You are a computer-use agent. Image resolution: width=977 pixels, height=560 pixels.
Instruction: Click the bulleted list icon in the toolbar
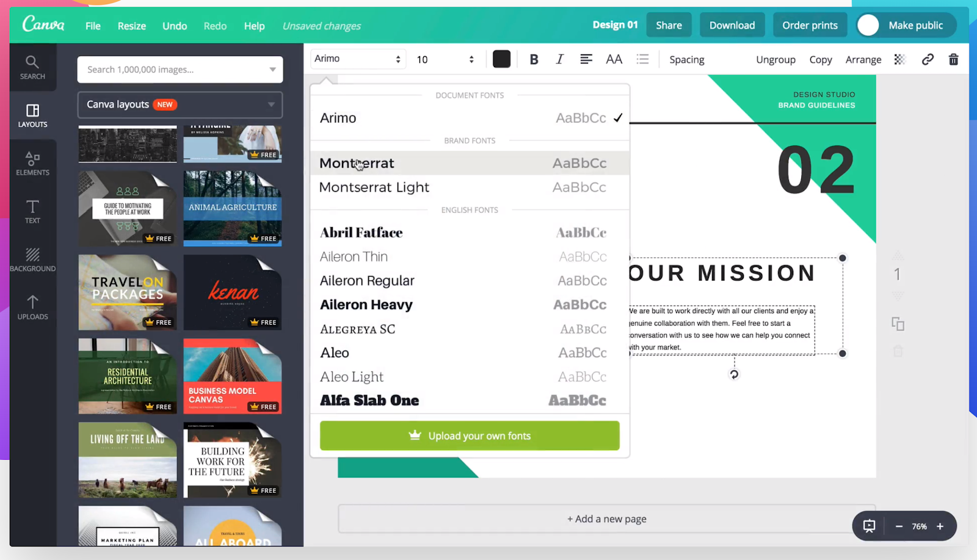coord(642,59)
